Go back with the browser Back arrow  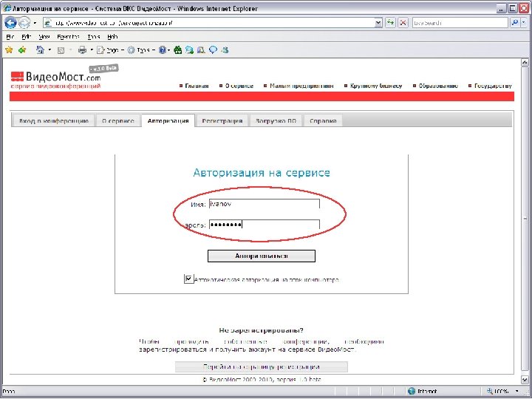click(x=10, y=23)
